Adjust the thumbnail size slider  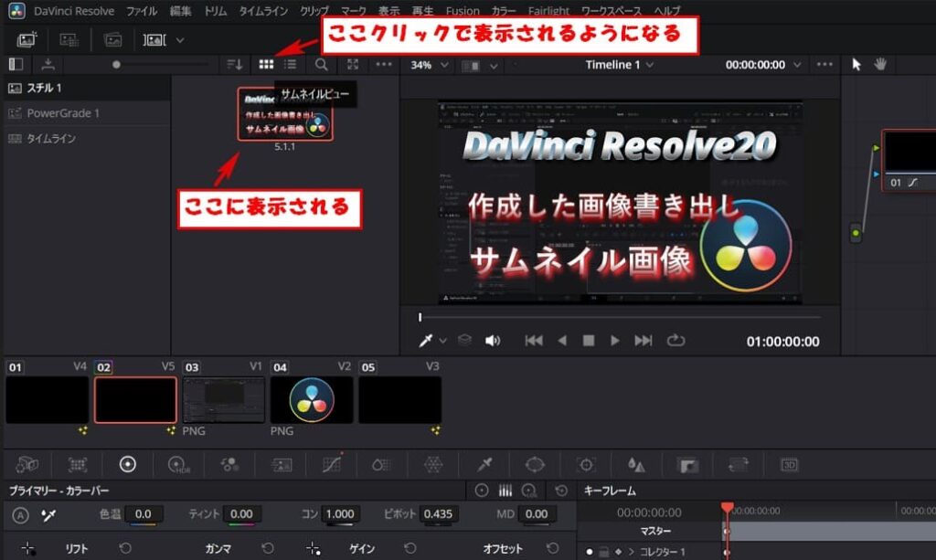[116, 65]
